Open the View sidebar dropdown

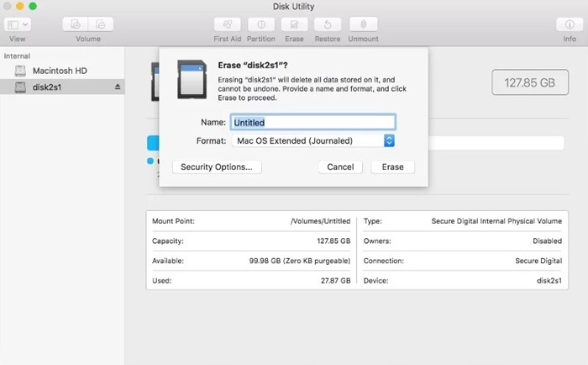click(18, 24)
